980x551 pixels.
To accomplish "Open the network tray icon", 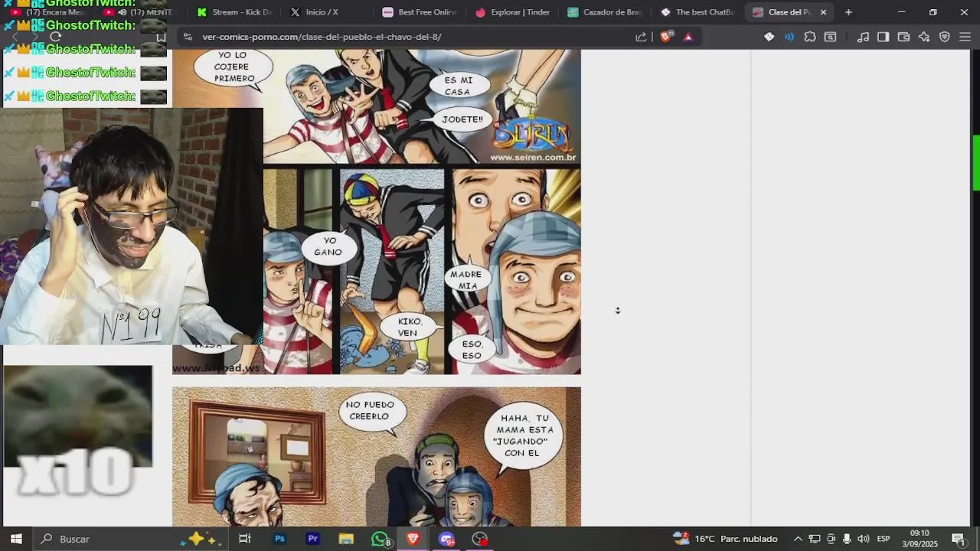I will coord(815,539).
